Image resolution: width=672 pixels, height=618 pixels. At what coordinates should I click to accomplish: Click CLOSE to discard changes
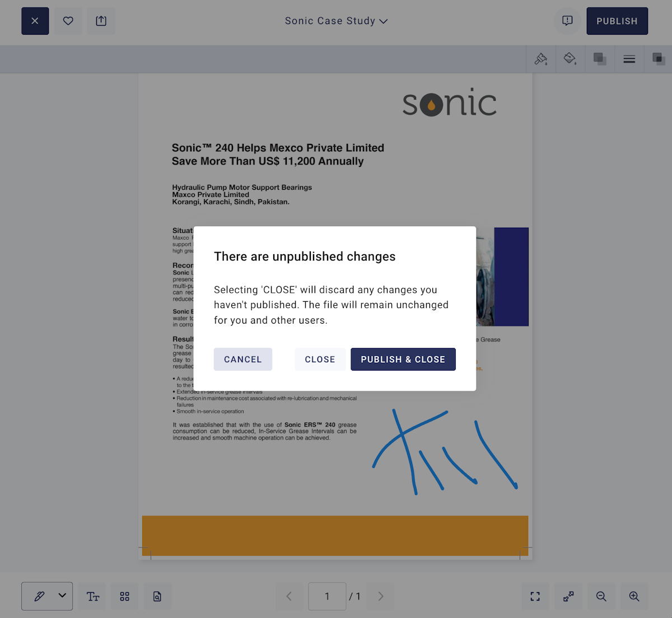pos(320,359)
